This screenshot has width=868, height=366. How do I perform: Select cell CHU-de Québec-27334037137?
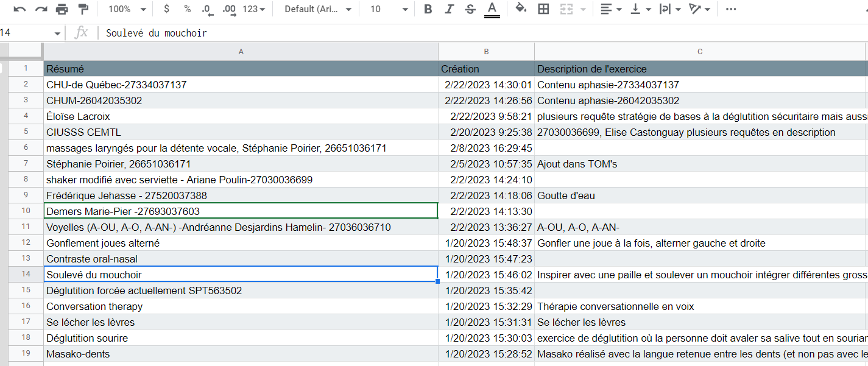(x=241, y=85)
